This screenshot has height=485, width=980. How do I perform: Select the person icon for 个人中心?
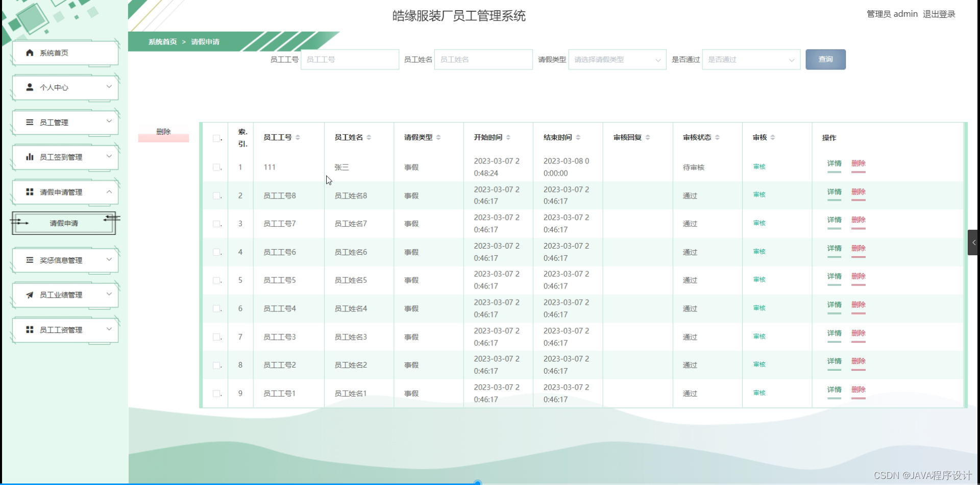[29, 87]
